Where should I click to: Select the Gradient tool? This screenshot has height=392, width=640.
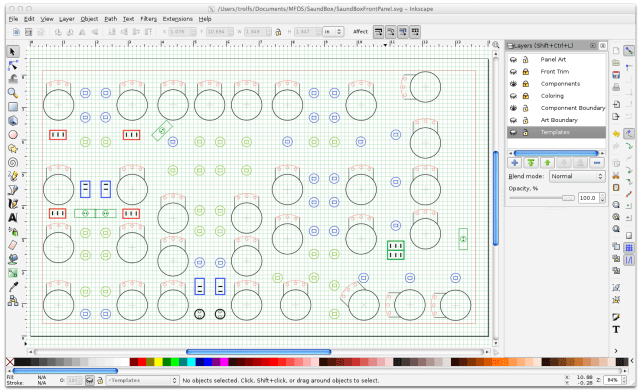point(13,273)
